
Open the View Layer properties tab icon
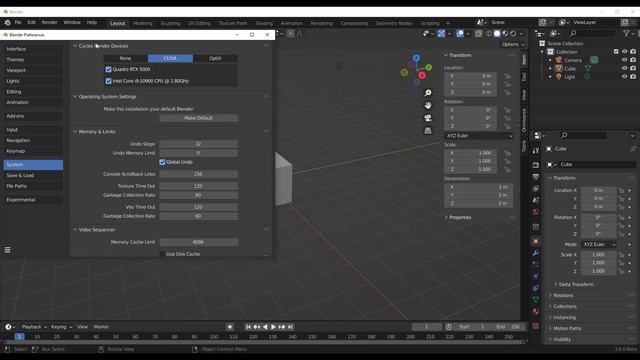(536, 188)
